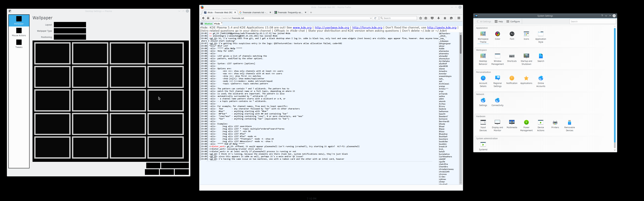Open the Icons settings module
The image size is (644, 201).
(526, 36)
